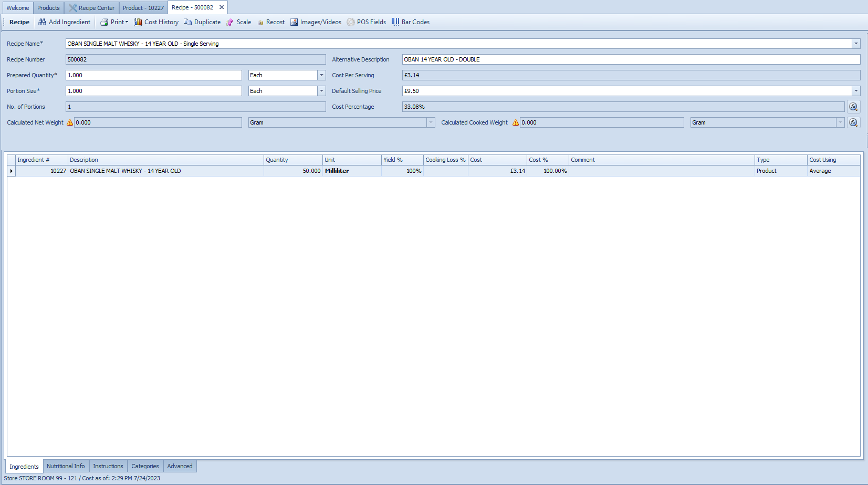Click warning icon beside Calculated Cooked Weight
868x485 pixels.
516,122
